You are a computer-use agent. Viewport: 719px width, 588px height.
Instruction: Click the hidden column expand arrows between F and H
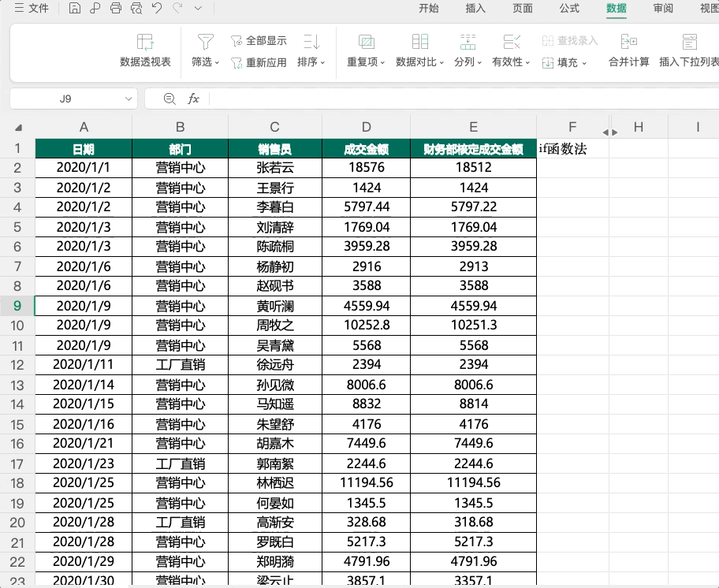[610, 132]
